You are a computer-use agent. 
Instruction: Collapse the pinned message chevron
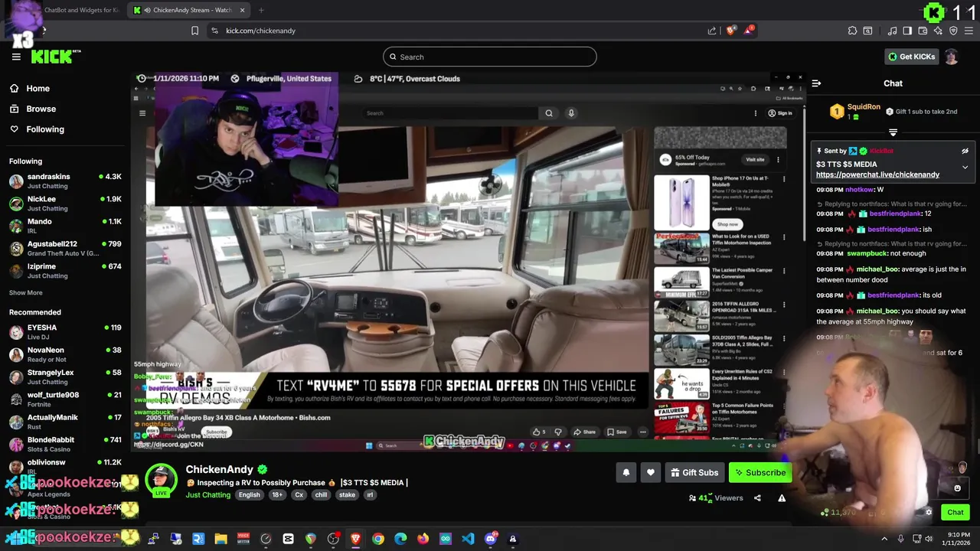pos(965,167)
